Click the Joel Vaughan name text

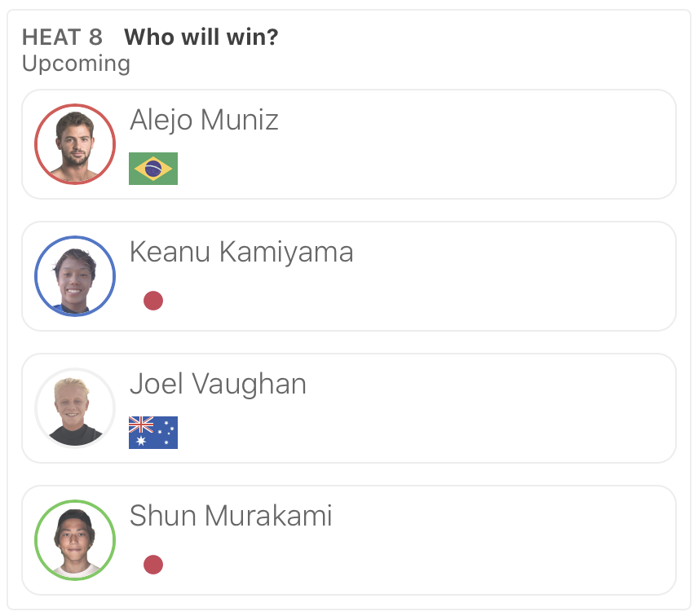218,385
